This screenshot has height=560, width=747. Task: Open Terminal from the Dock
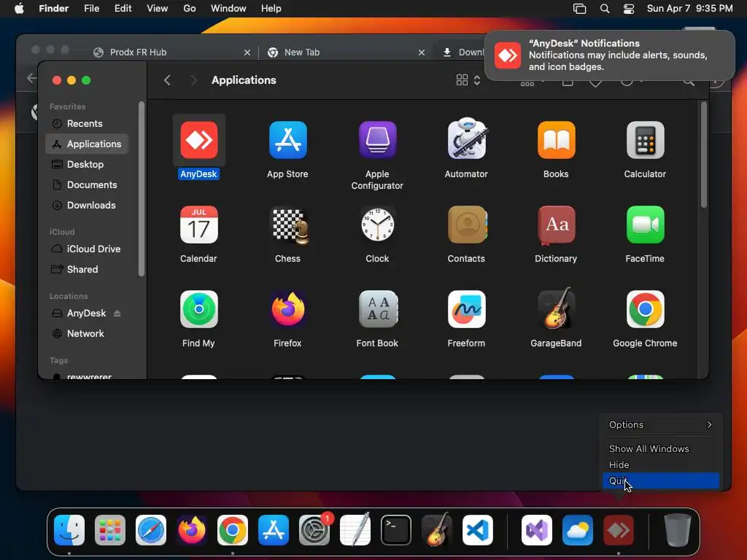[x=396, y=530]
